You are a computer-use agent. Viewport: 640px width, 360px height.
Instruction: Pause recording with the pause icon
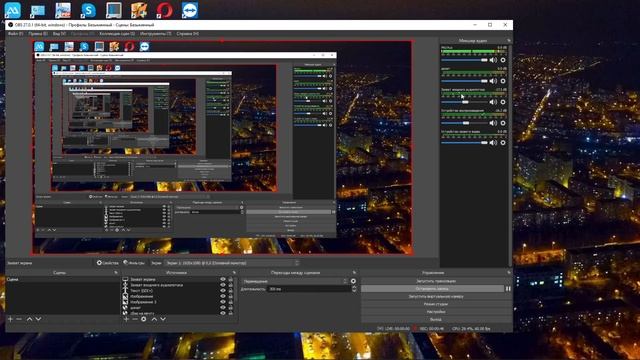508,289
